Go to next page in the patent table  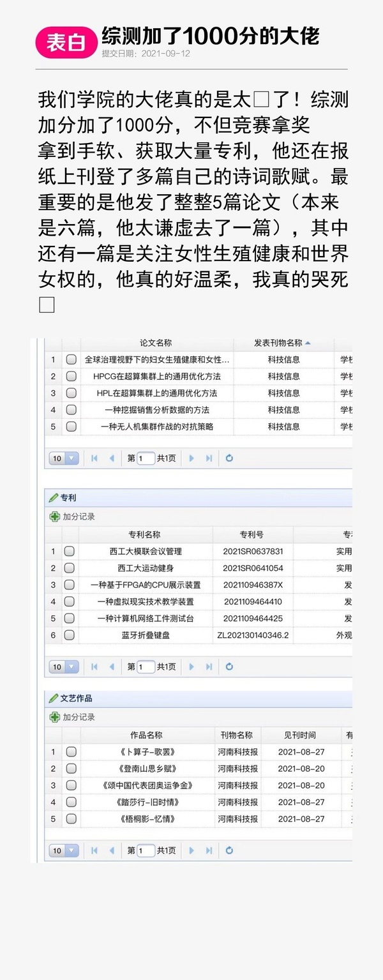pos(191,667)
